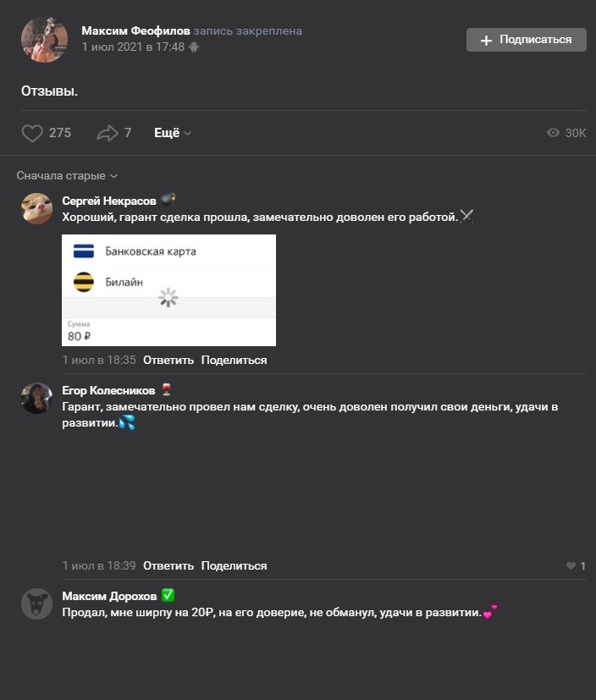Open the payment screenshot attachment image
This screenshot has width=596, height=700.
point(169,289)
